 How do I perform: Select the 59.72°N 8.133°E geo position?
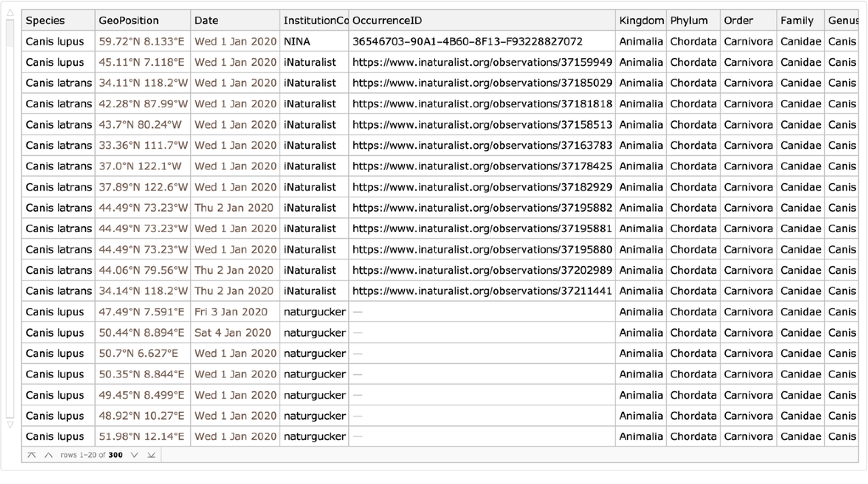(x=142, y=42)
